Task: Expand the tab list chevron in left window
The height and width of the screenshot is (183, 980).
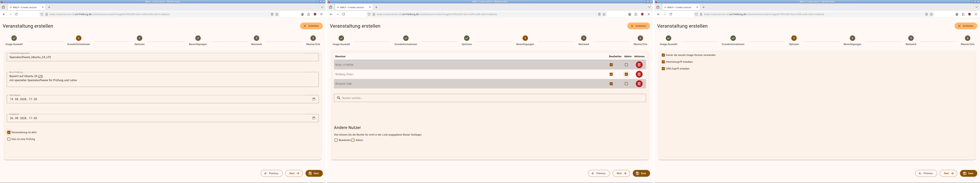Action: click(x=322, y=7)
